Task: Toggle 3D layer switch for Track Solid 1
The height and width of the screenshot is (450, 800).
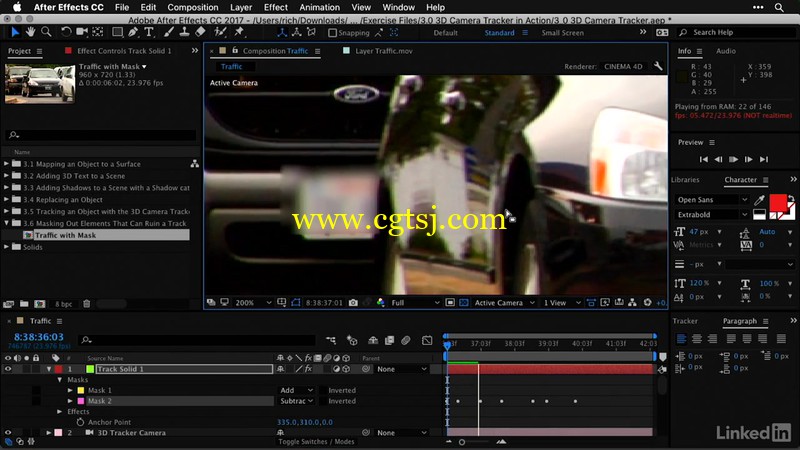Action: [346, 369]
